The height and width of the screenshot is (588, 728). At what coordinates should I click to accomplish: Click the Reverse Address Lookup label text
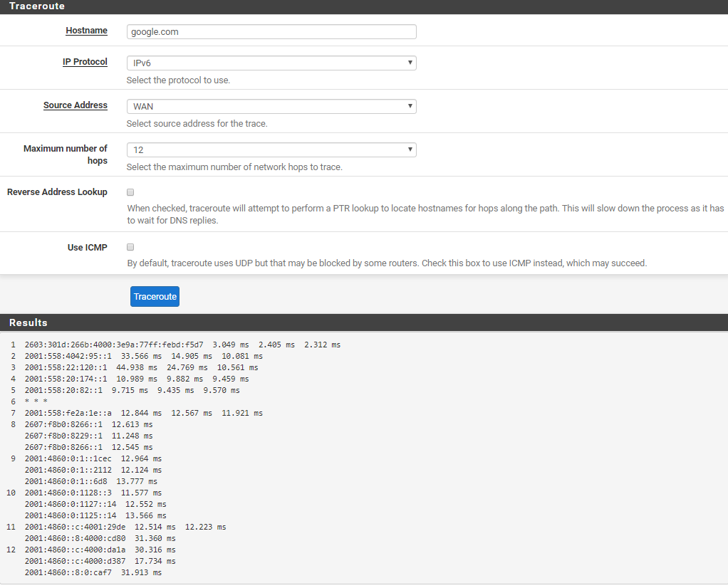coord(57,192)
